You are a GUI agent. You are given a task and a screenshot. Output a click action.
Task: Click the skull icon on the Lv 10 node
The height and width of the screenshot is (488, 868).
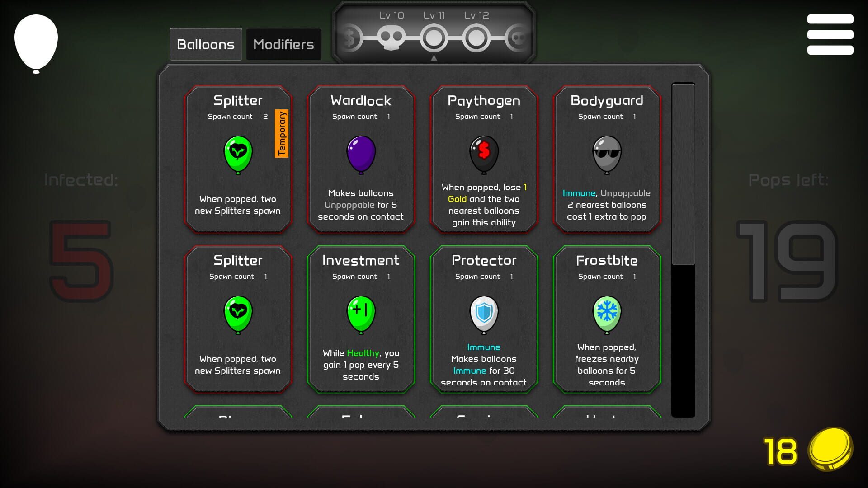pyautogui.click(x=392, y=36)
